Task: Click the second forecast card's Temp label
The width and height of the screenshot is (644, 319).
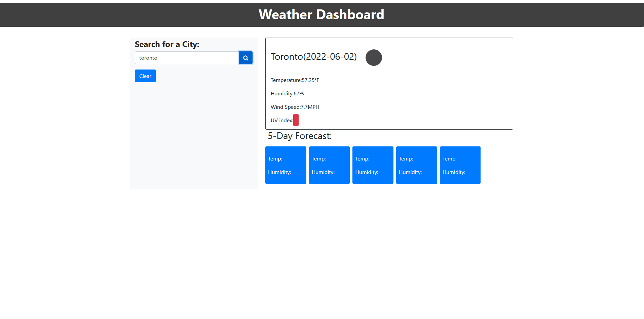Action: 318,158
